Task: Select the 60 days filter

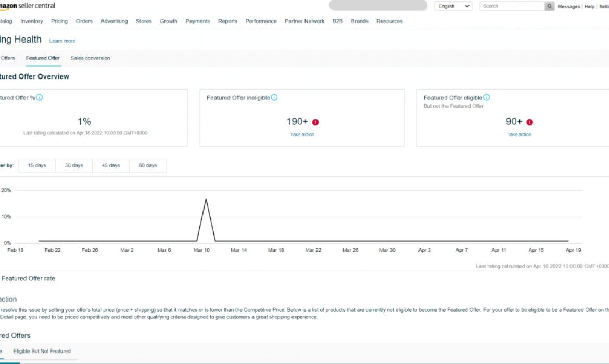Action: pyautogui.click(x=148, y=165)
